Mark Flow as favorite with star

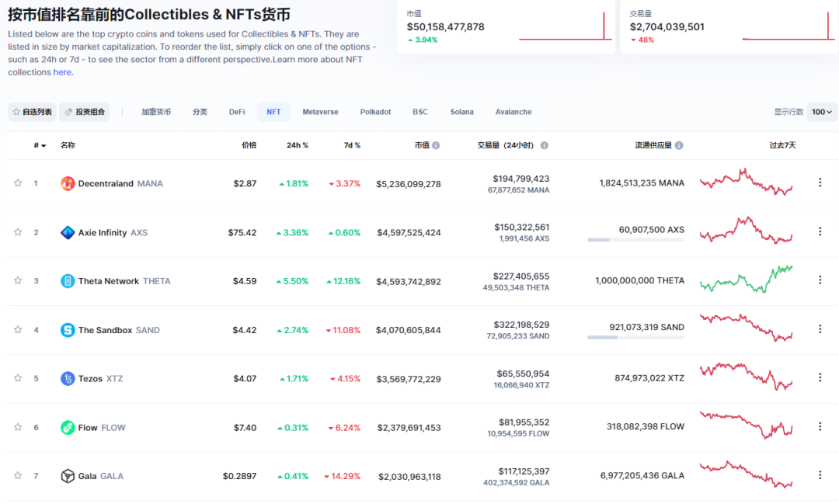coord(18,427)
